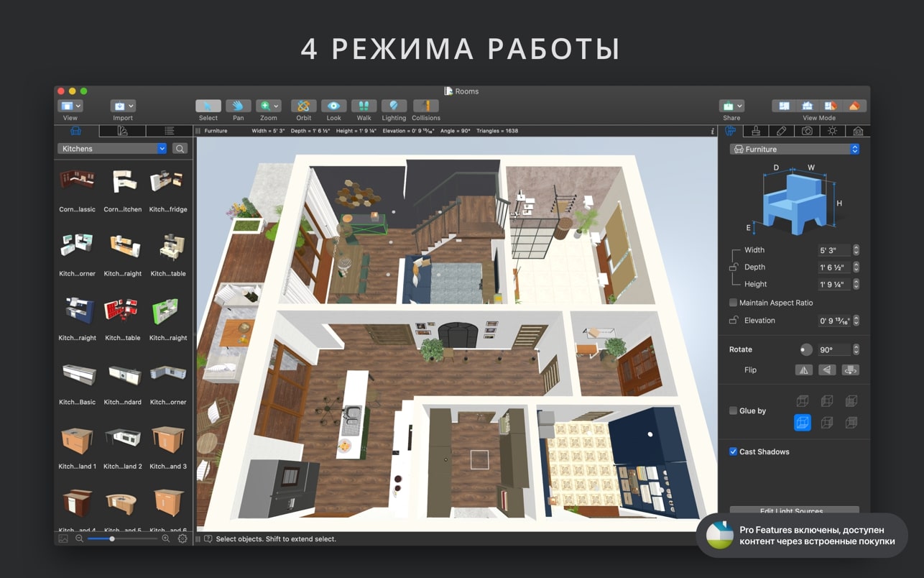Open the Kitchens category dropdown
This screenshot has width=924, height=578.
tap(112, 149)
